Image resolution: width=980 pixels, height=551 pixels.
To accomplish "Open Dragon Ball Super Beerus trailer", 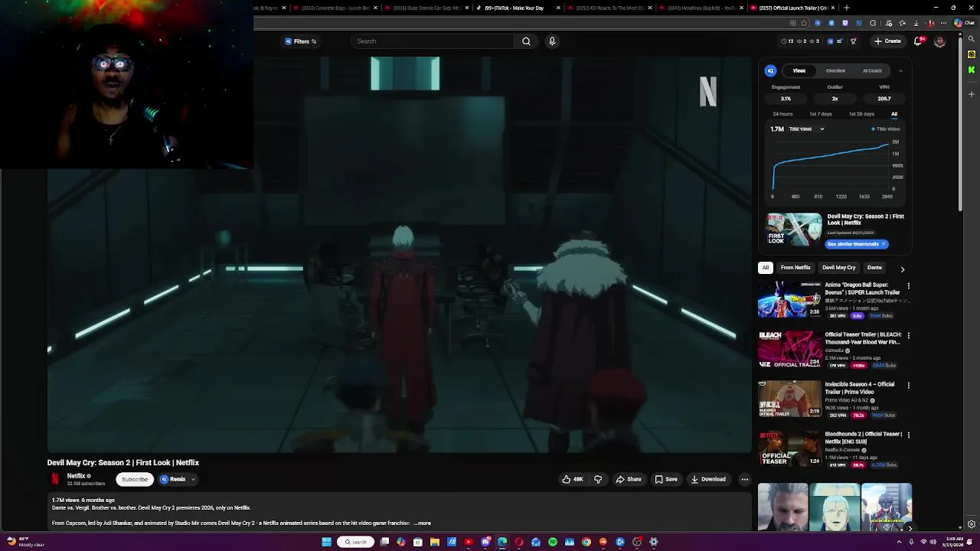I will click(789, 299).
